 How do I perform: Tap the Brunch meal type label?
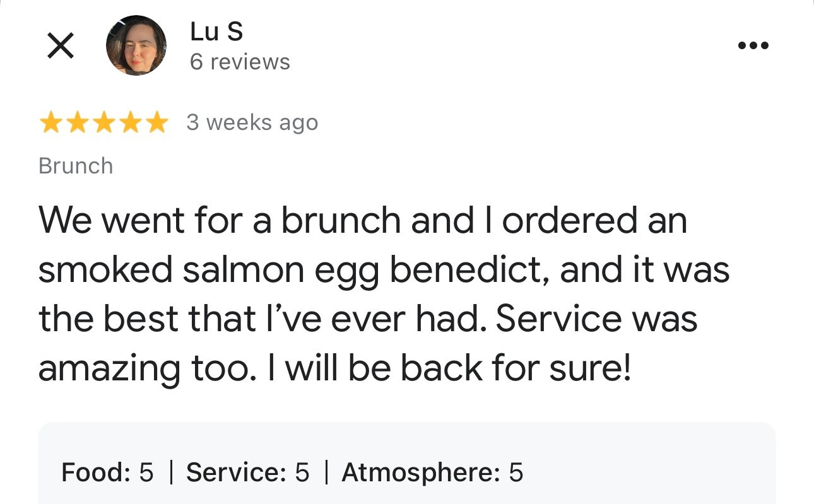coord(76,166)
